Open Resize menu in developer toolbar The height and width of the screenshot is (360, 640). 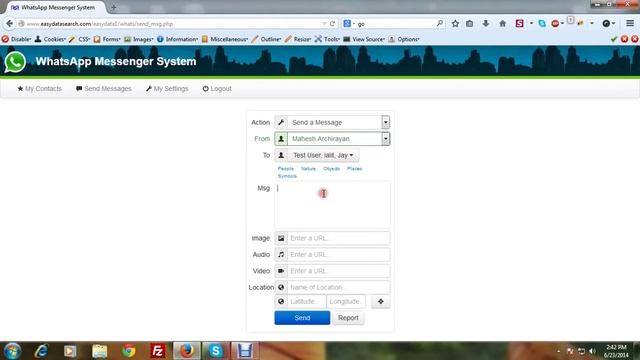tap(298, 39)
